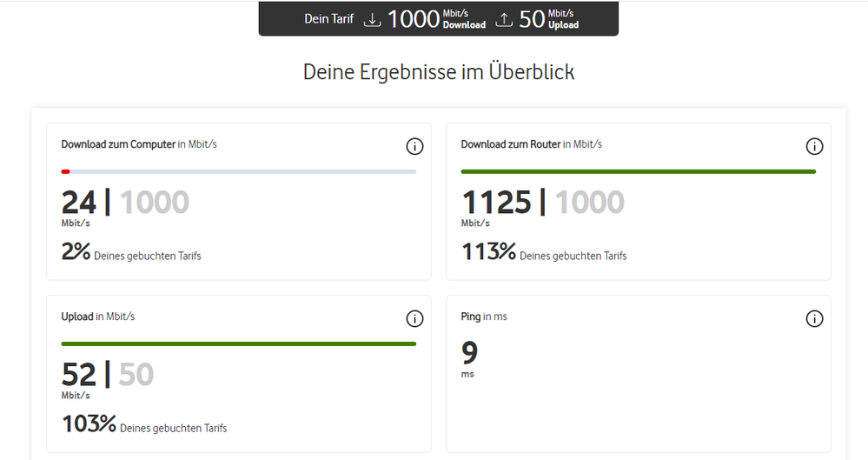868x460 pixels.
Task: Click the green Download zum Router progress bar
Action: 638,171
